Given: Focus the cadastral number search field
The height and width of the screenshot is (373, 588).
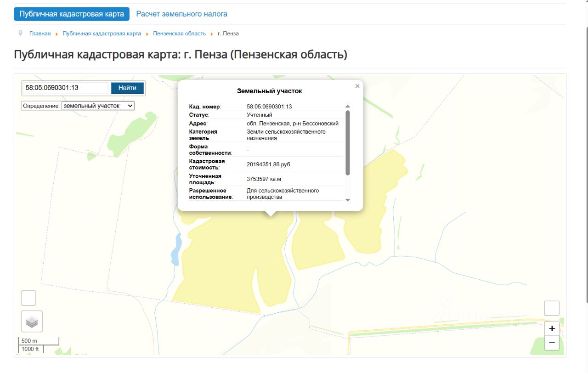Looking at the screenshot, I should [66, 88].
